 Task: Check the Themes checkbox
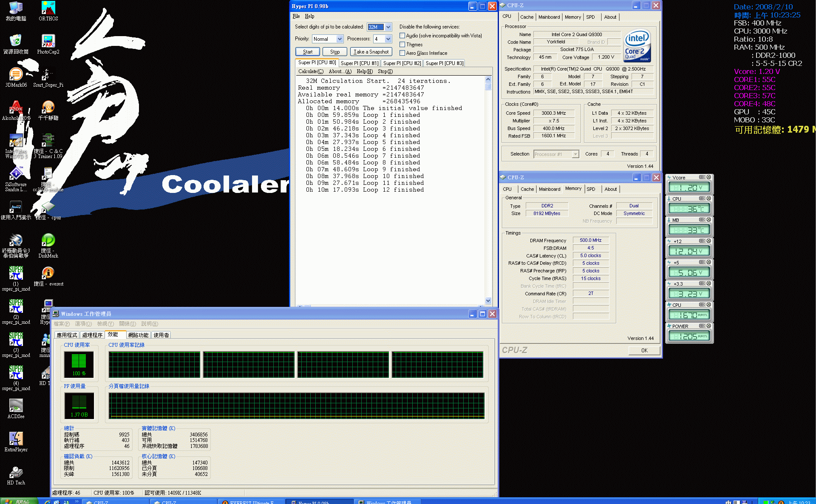[x=402, y=45]
